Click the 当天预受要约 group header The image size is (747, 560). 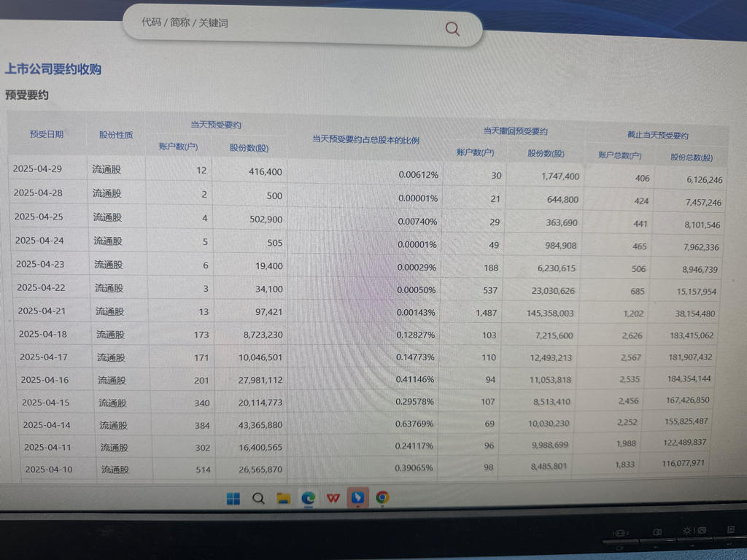point(216,125)
